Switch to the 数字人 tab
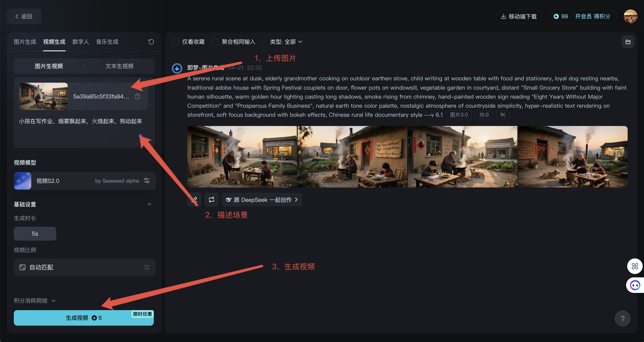 click(81, 42)
